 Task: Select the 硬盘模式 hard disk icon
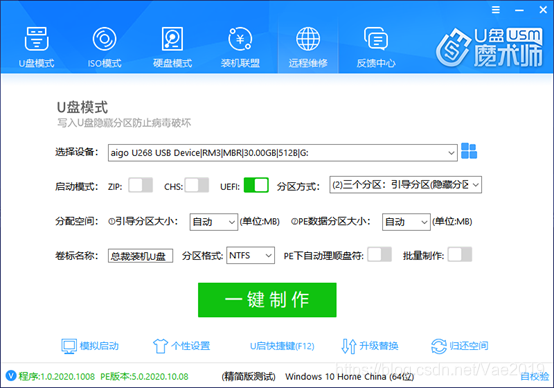pos(172,39)
